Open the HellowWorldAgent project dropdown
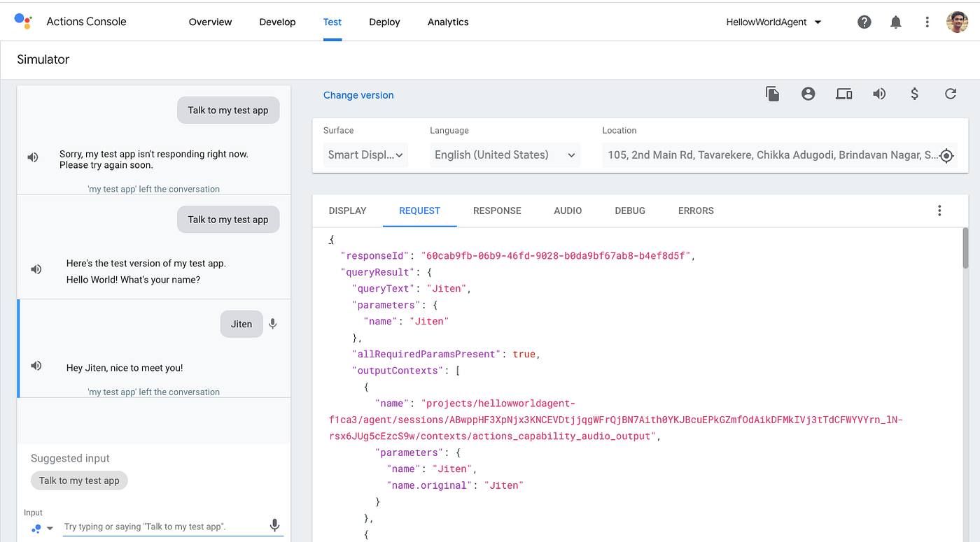The image size is (980, 542). [x=773, y=22]
